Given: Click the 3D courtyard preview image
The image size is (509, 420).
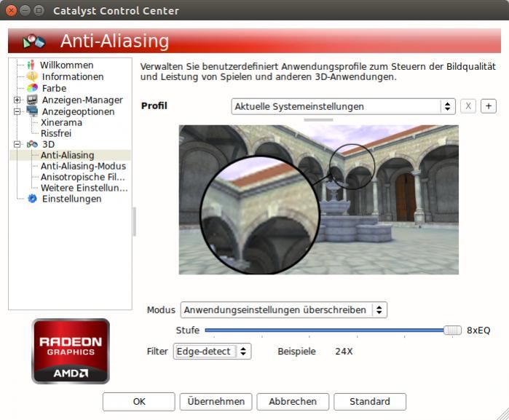Looking at the screenshot, I should pos(319,199).
